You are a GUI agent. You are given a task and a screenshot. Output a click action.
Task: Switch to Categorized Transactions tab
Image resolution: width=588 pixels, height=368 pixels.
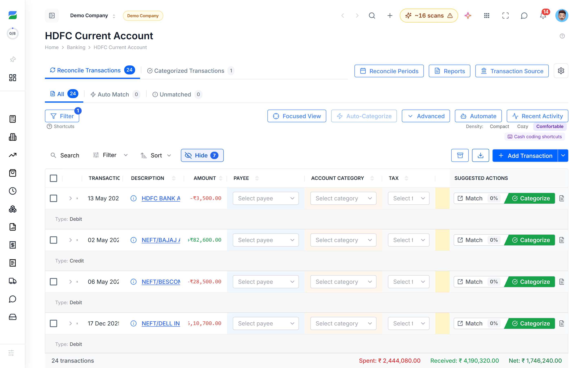tap(191, 71)
